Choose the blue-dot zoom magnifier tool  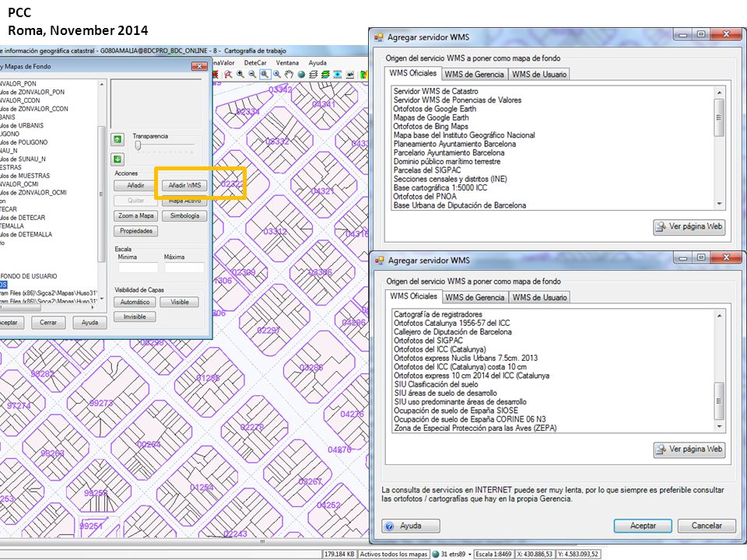tap(277, 75)
